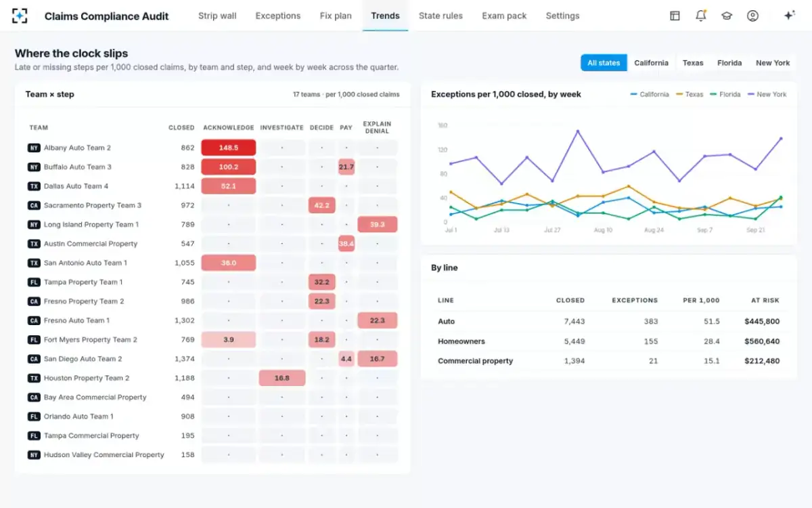Sort by the Closed column header in team table
The image size is (812, 508).
pos(181,127)
